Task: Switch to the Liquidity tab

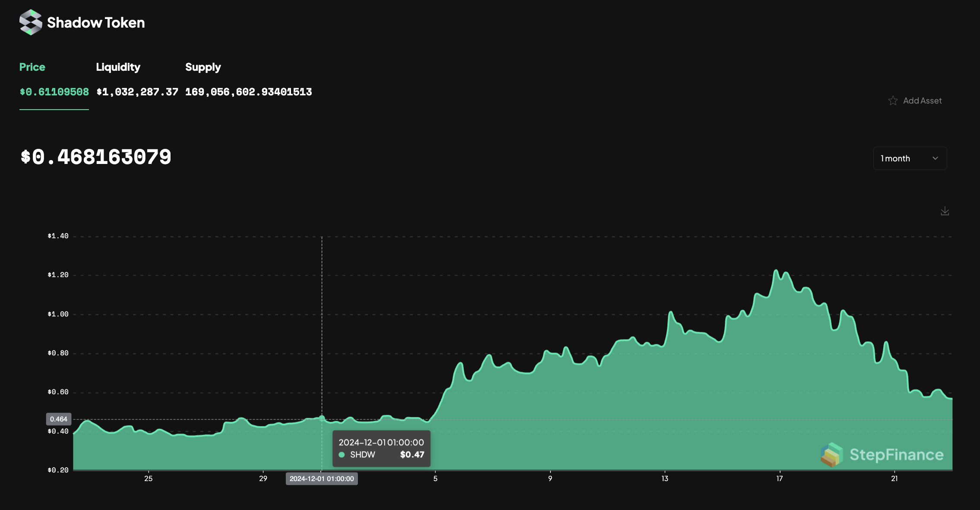Action: [118, 67]
